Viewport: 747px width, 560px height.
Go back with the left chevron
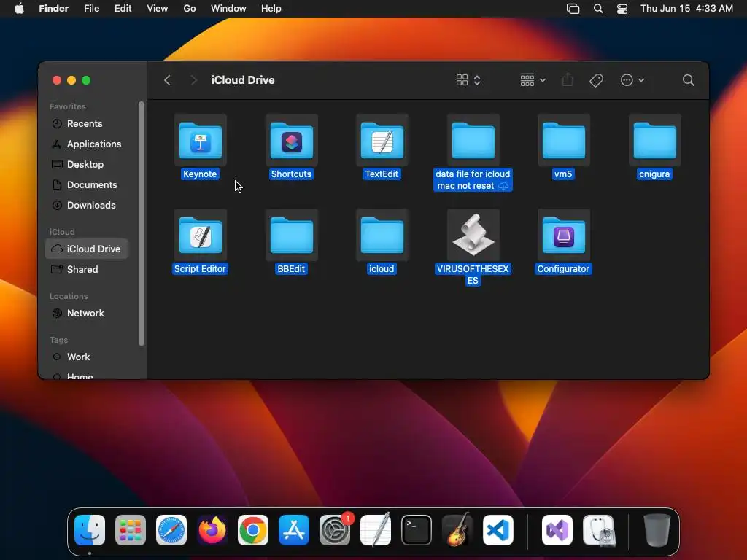coord(167,80)
